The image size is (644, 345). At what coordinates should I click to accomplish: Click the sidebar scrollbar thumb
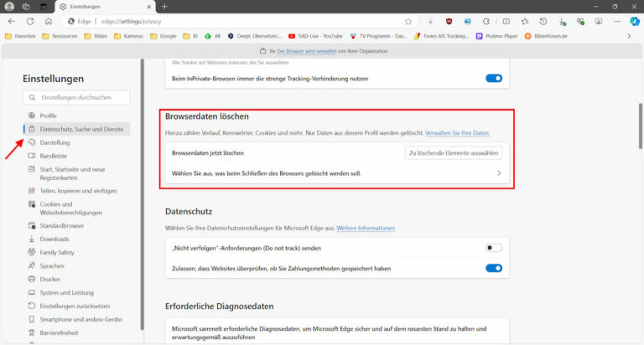pos(142,194)
